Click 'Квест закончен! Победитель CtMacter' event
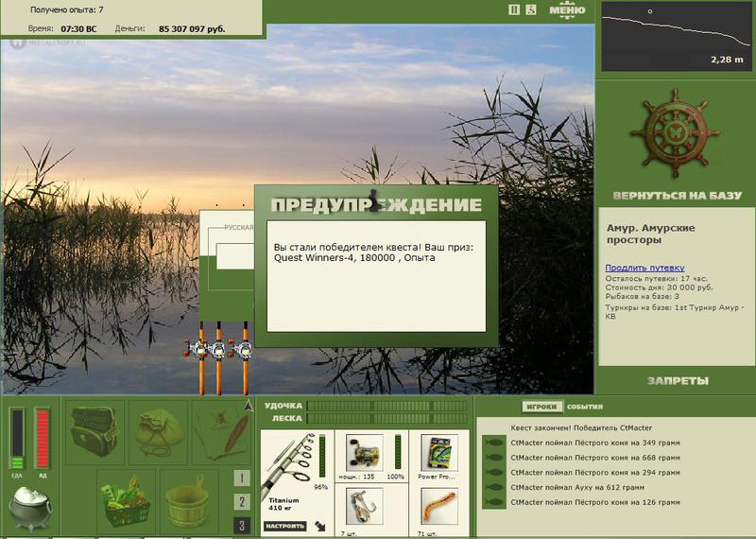The image size is (756, 539). point(581,428)
